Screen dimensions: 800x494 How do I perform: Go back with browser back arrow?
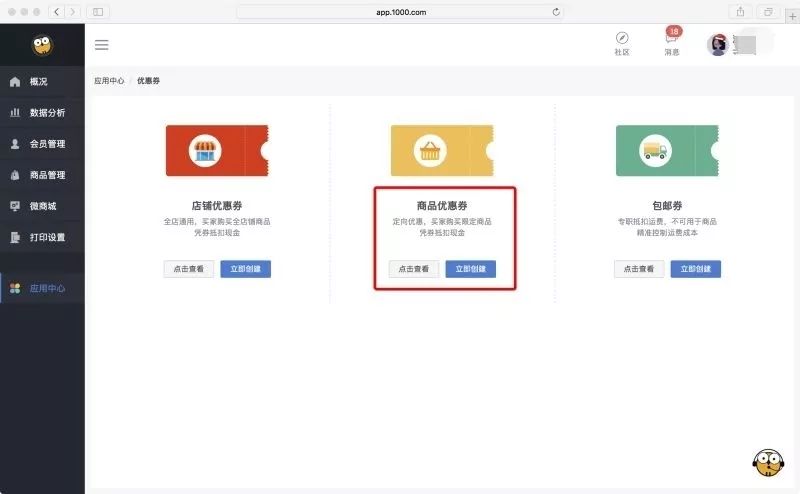tap(57, 12)
